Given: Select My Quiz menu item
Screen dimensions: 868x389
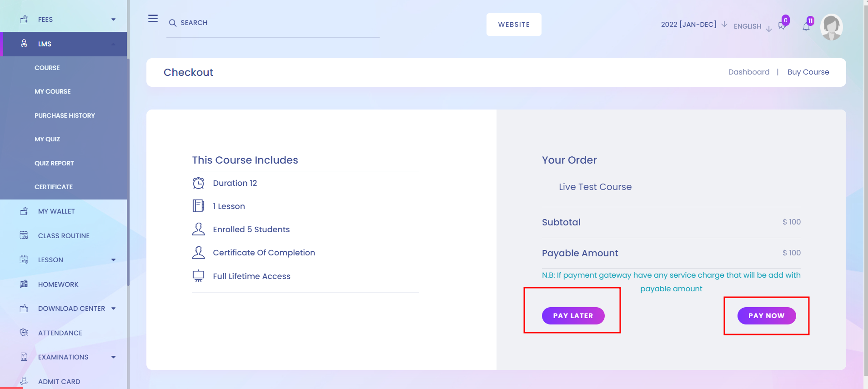Looking at the screenshot, I should click(47, 139).
